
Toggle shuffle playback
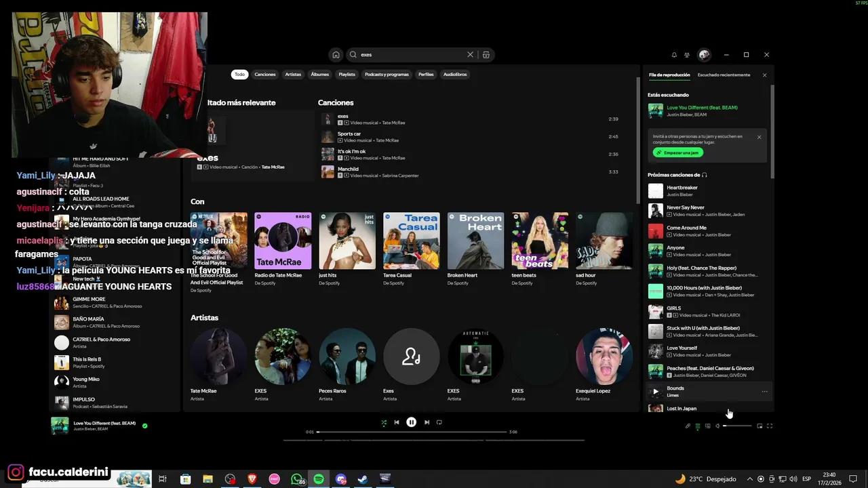(x=384, y=422)
